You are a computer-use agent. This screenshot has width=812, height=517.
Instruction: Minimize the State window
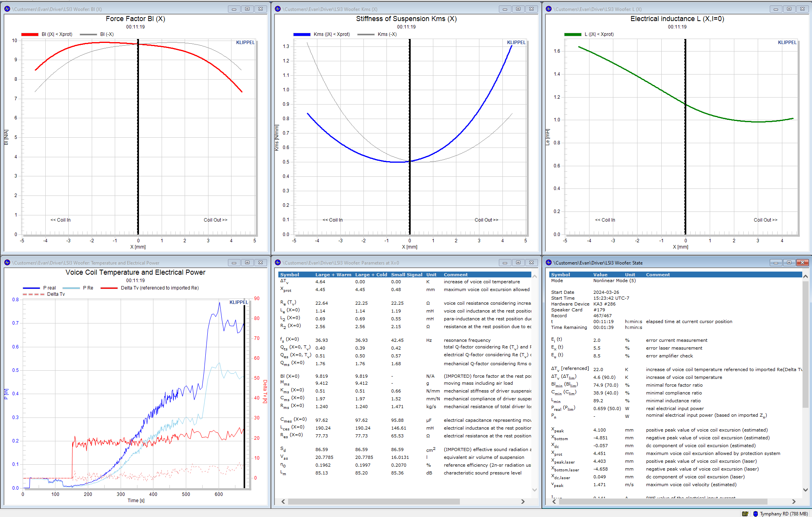pyautogui.click(x=776, y=263)
